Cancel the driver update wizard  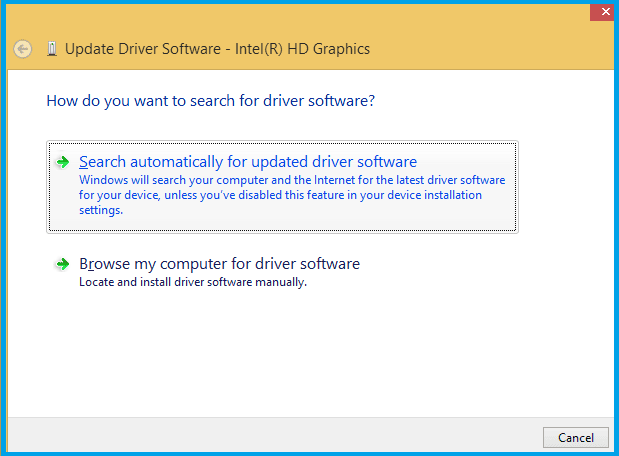pos(576,437)
